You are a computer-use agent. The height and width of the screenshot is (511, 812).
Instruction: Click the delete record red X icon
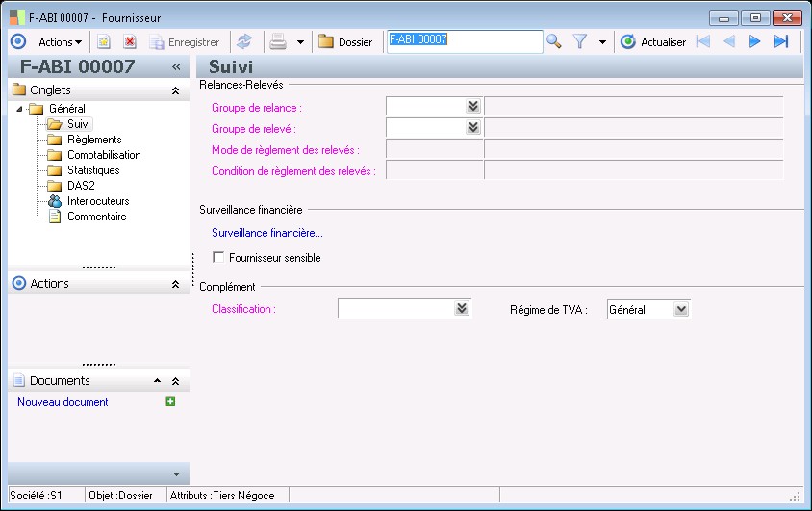pos(130,42)
